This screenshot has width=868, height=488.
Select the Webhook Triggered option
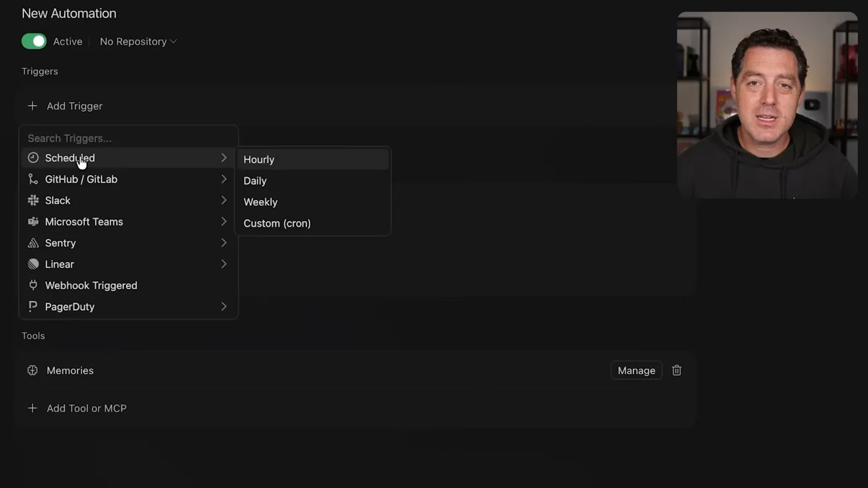[129, 285]
